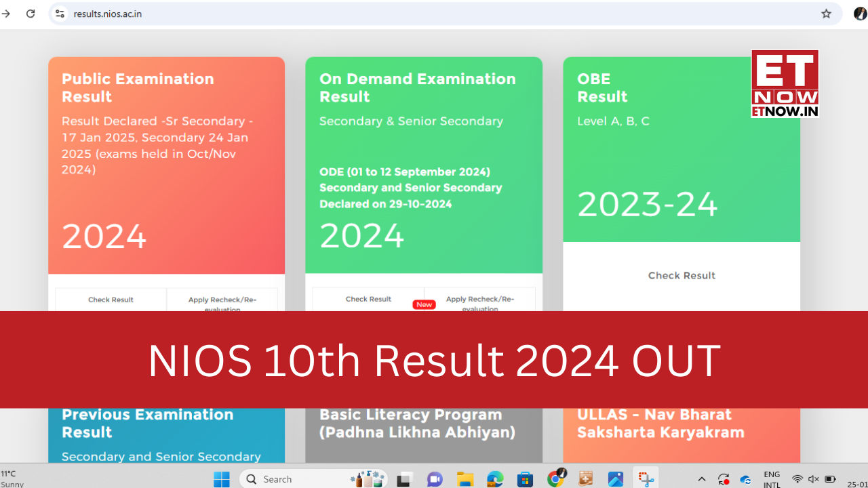Open OneDrive from the system tray

pyautogui.click(x=745, y=479)
